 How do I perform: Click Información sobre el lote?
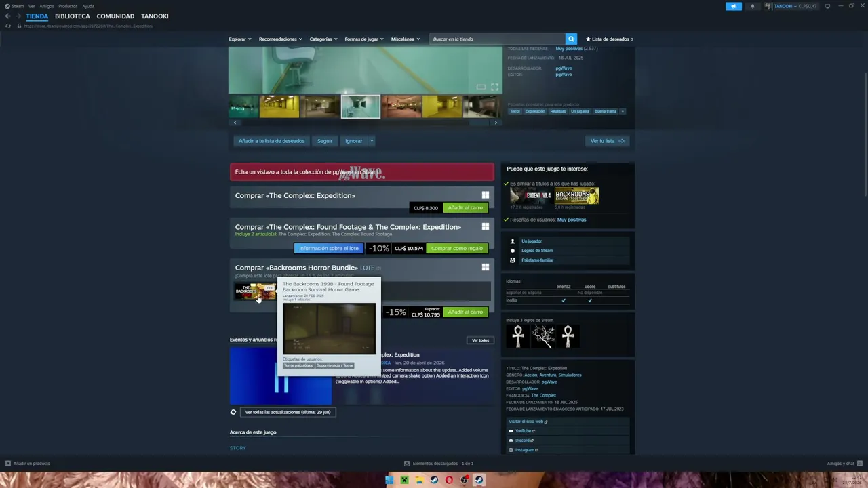tap(329, 249)
